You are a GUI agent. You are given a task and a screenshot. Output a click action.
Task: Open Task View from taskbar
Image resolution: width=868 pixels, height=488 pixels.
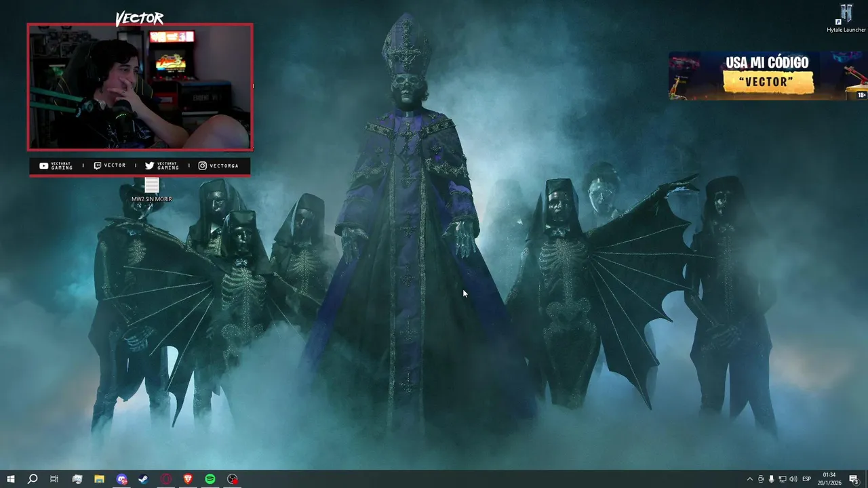coord(54,479)
